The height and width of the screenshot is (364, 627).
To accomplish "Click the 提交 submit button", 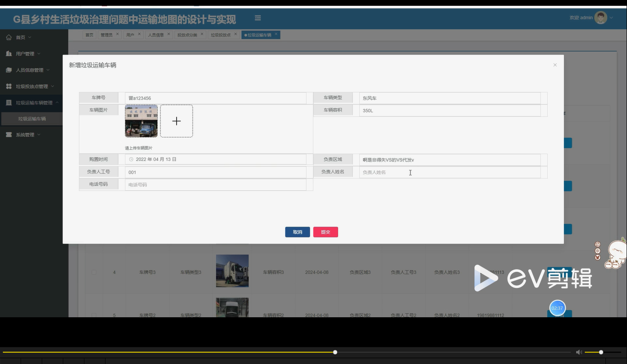I will (x=325, y=232).
